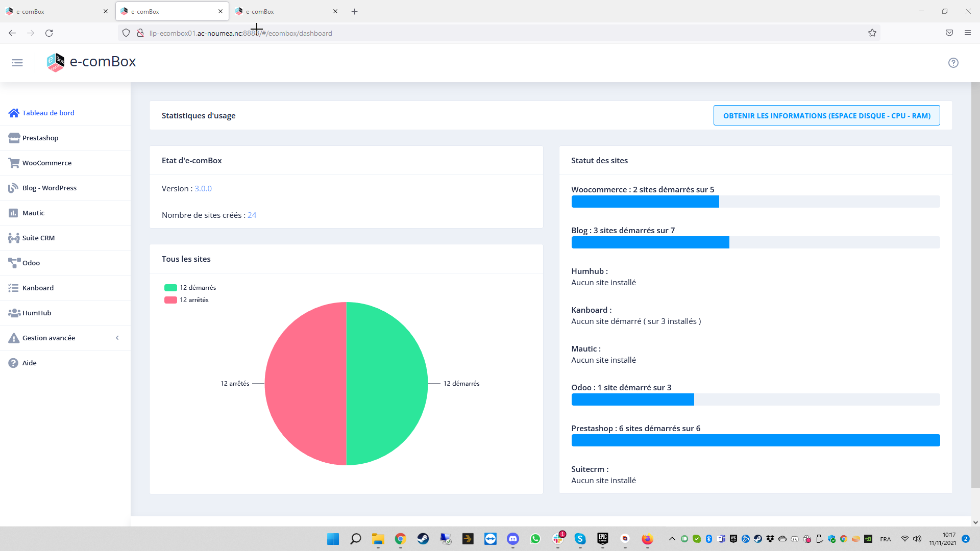This screenshot has height=551, width=980.
Task: Show hidden system tray icons
Action: click(672, 539)
